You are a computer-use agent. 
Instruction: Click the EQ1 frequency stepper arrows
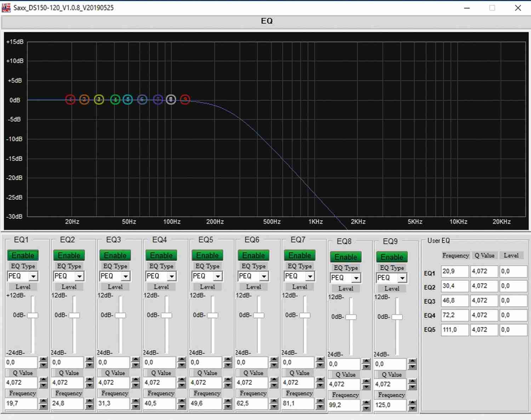pyautogui.click(x=43, y=403)
